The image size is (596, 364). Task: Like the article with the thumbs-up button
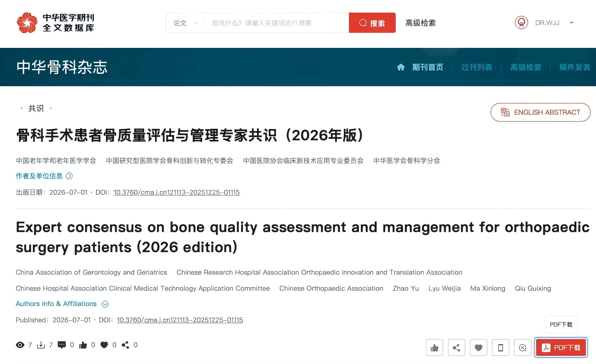click(435, 347)
